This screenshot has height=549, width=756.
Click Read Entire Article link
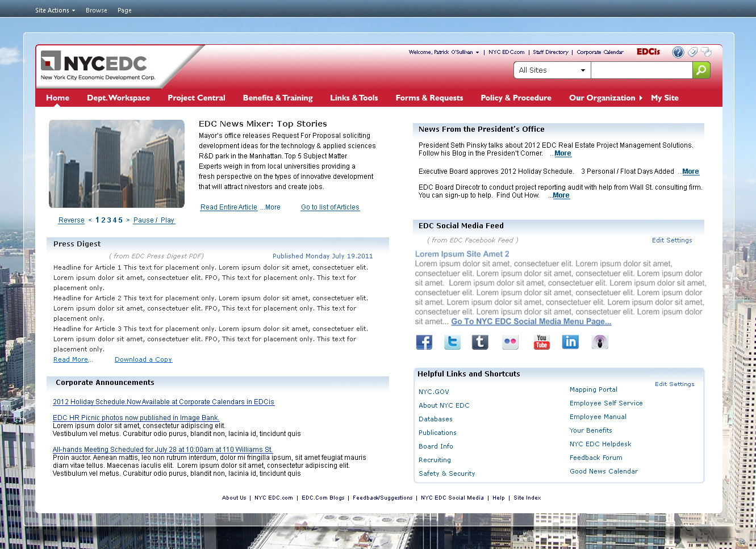tap(229, 207)
